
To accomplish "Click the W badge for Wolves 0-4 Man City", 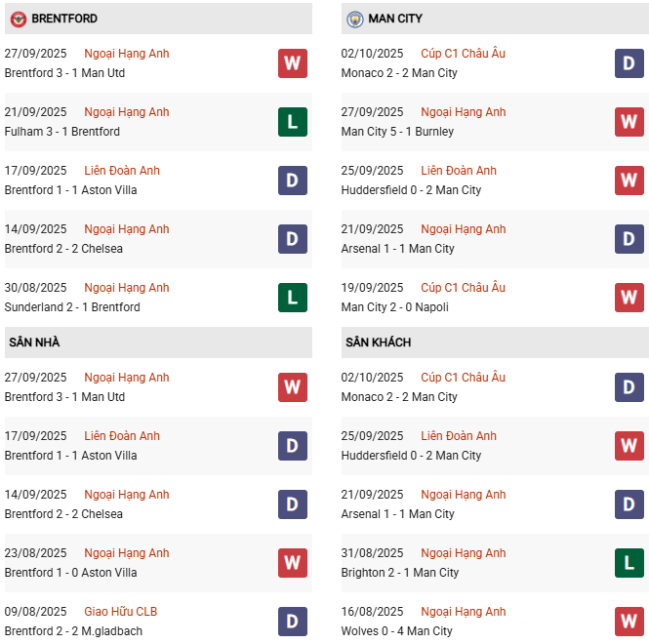I will click(629, 622).
